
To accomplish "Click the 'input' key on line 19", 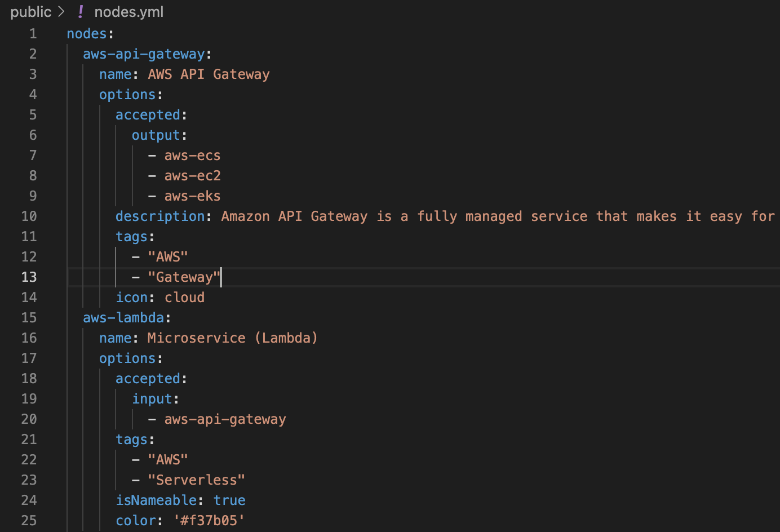I will click(152, 399).
